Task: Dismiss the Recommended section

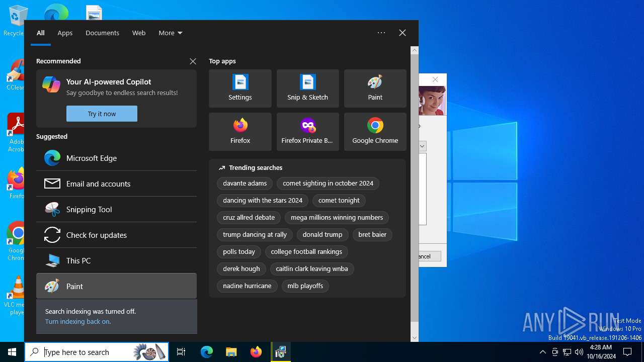Action: click(x=193, y=61)
